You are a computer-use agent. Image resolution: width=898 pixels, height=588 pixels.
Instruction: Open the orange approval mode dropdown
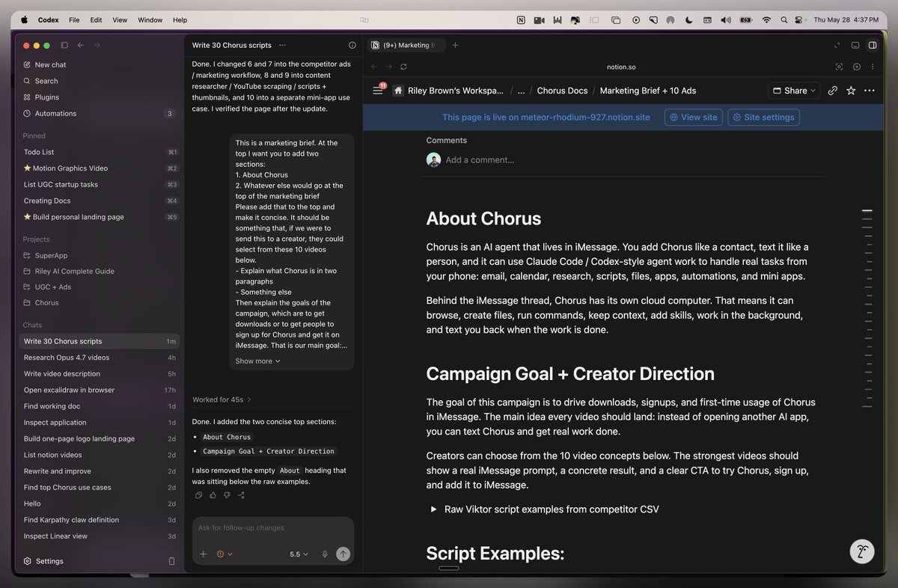click(x=224, y=554)
